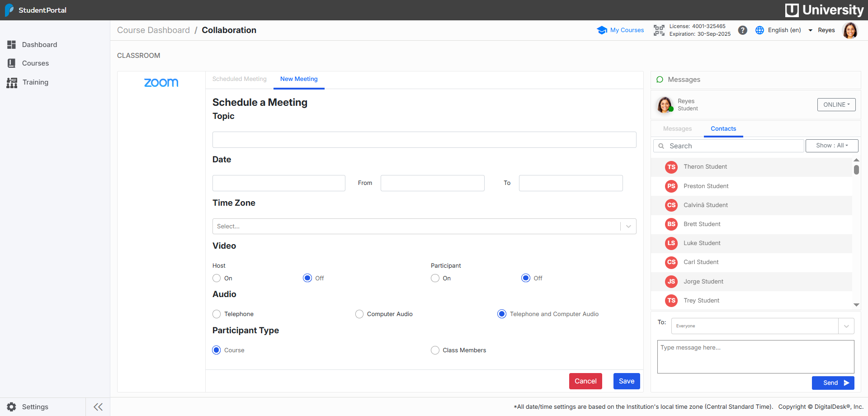Switch to the Scheduled Meeting tab
Viewport: 868px width, 416px height.
239,79
